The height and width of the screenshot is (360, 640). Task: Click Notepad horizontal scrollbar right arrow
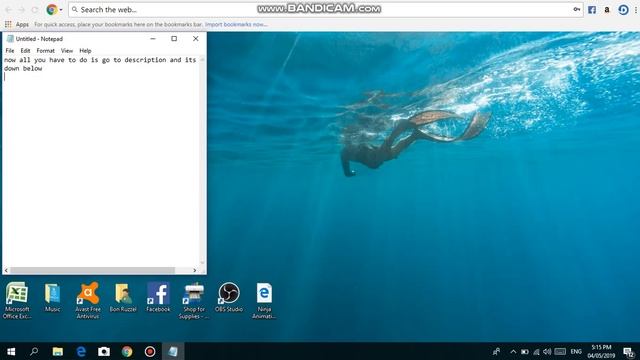click(195, 270)
